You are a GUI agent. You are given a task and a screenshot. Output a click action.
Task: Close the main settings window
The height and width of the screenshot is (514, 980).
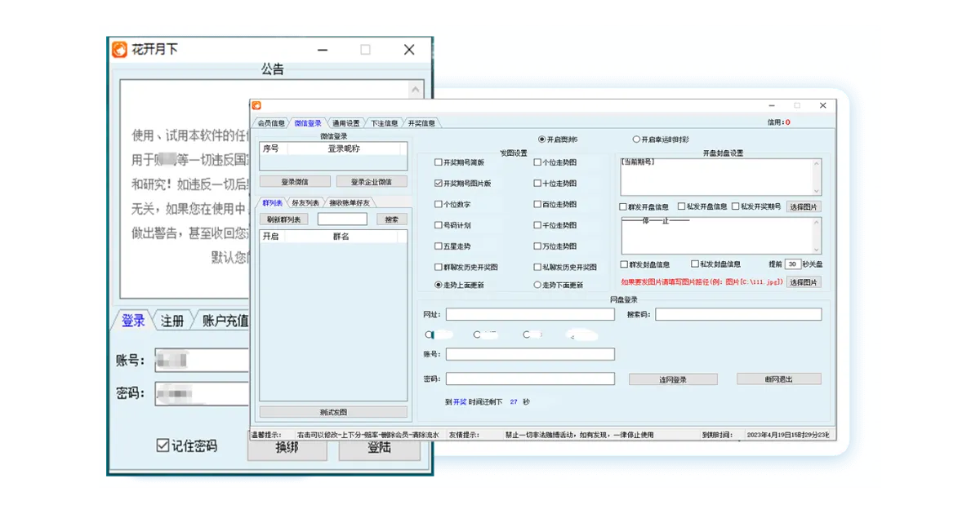pos(823,105)
